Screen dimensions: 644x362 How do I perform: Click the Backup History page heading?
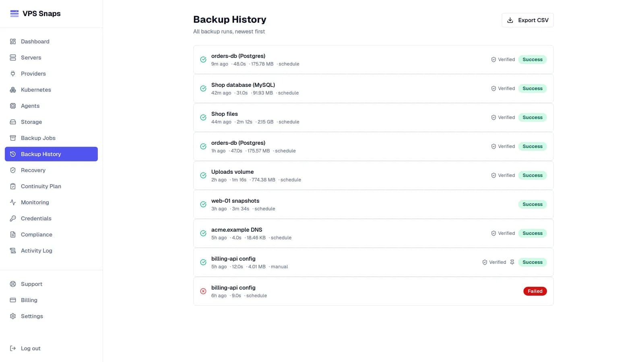229,19
